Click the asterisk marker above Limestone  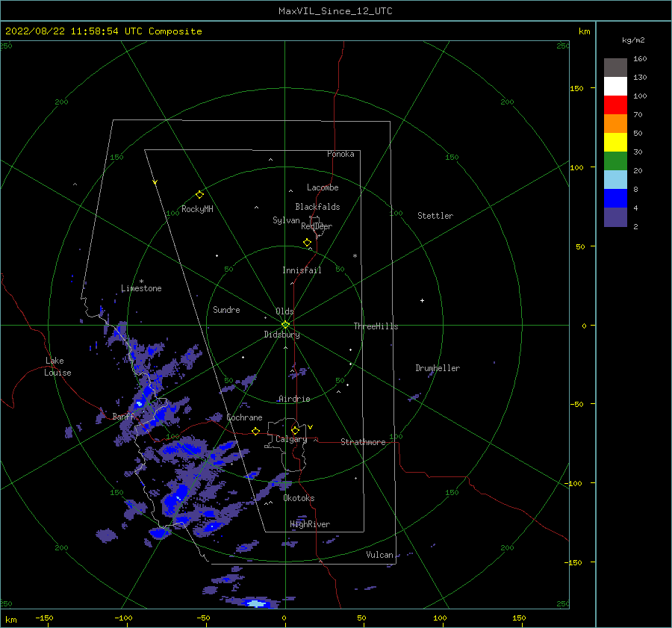pos(141,282)
